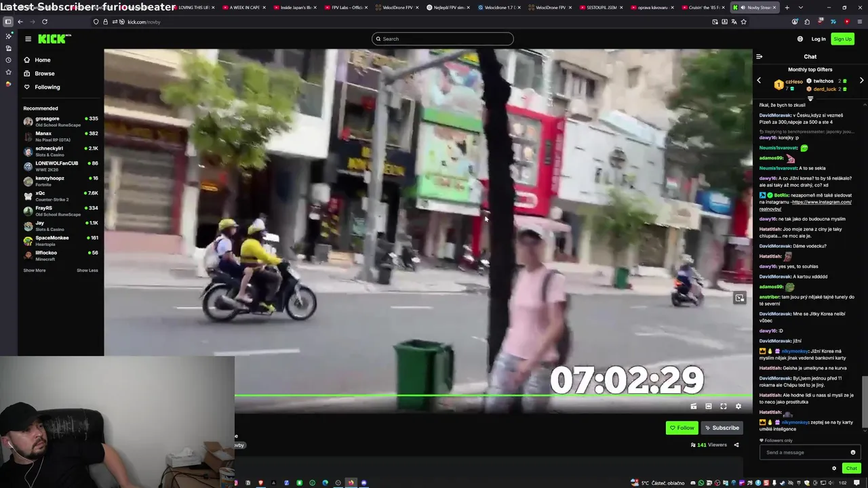Toggle theater mode on the player
Screen dimensions: 868x488
pyautogui.click(x=709, y=406)
